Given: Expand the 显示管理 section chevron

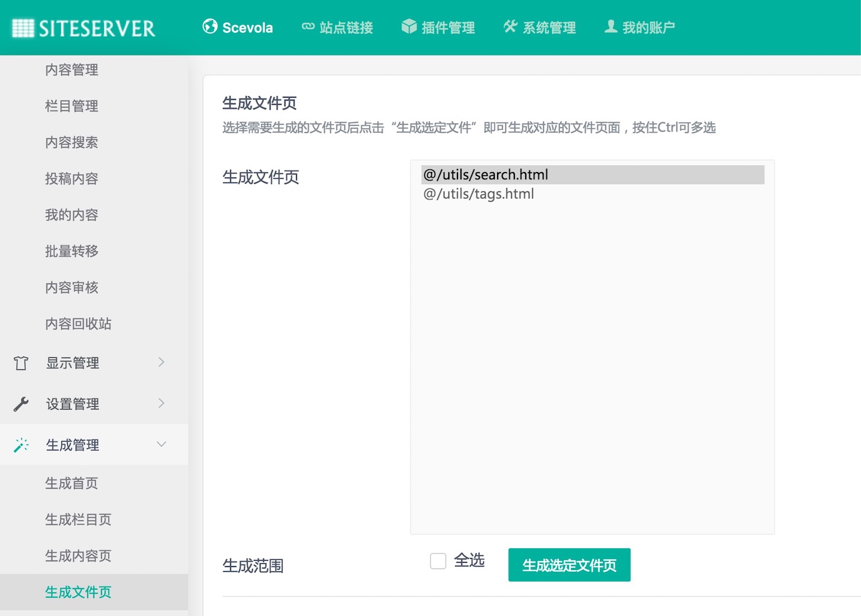Looking at the screenshot, I should point(161,362).
